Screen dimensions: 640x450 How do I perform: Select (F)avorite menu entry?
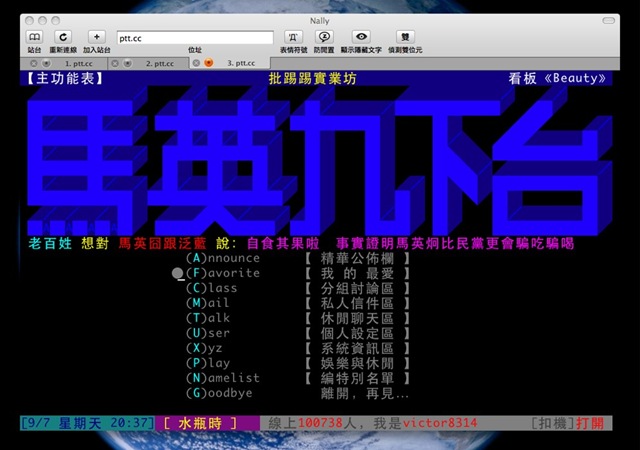[x=223, y=273]
